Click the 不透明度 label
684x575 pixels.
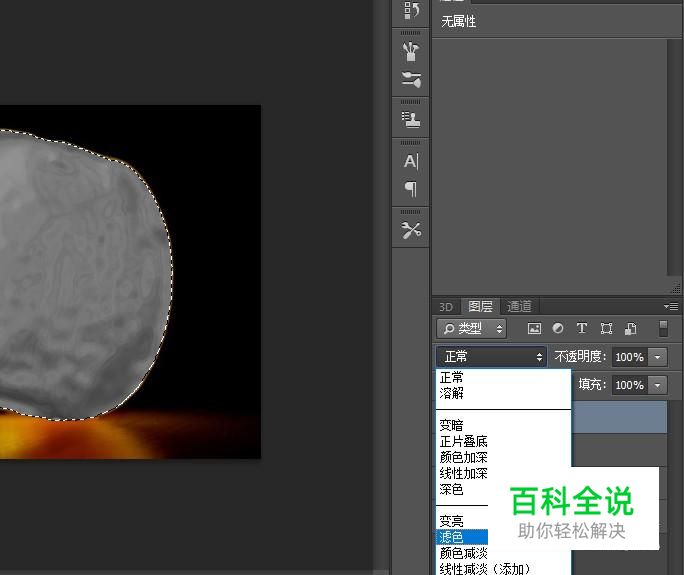(580, 356)
